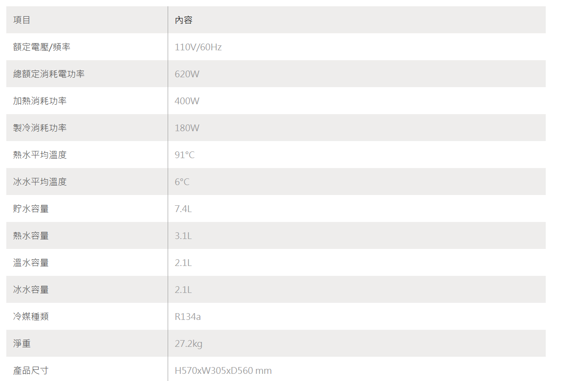This screenshot has width=588, height=381.
Task: Click the 91°C temperature value
Action: coord(184,155)
